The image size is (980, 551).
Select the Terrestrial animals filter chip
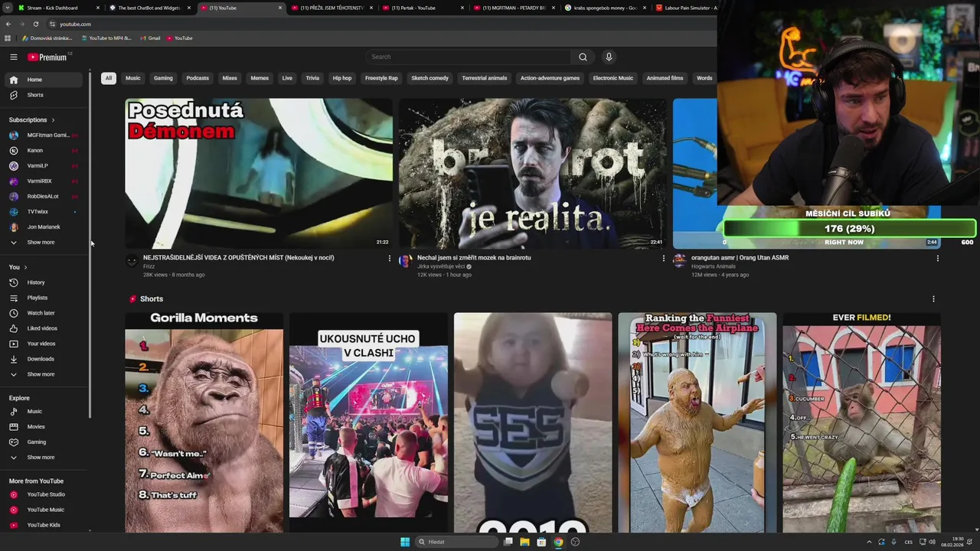point(485,78)
